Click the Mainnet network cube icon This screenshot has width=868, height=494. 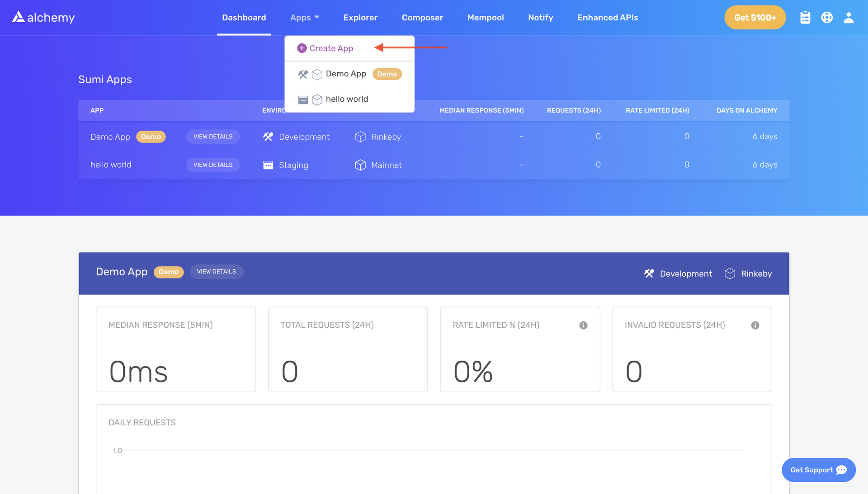click(359, 165)
